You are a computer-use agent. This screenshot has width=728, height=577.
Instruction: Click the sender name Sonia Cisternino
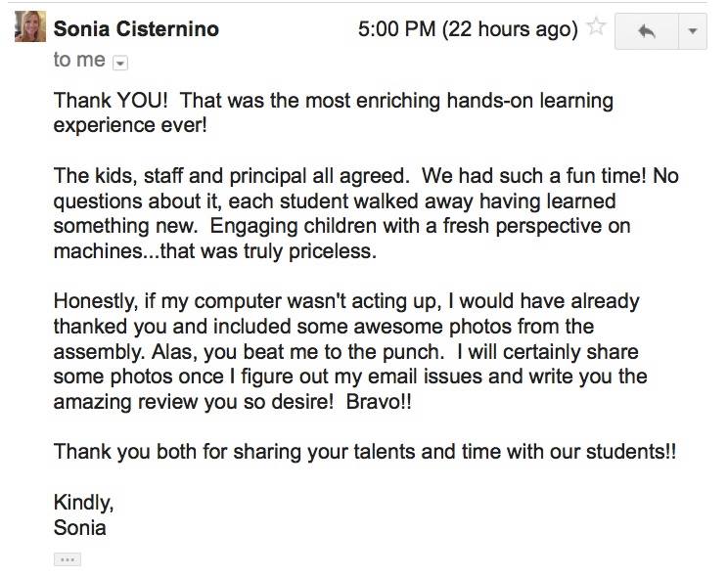(136, 29)
